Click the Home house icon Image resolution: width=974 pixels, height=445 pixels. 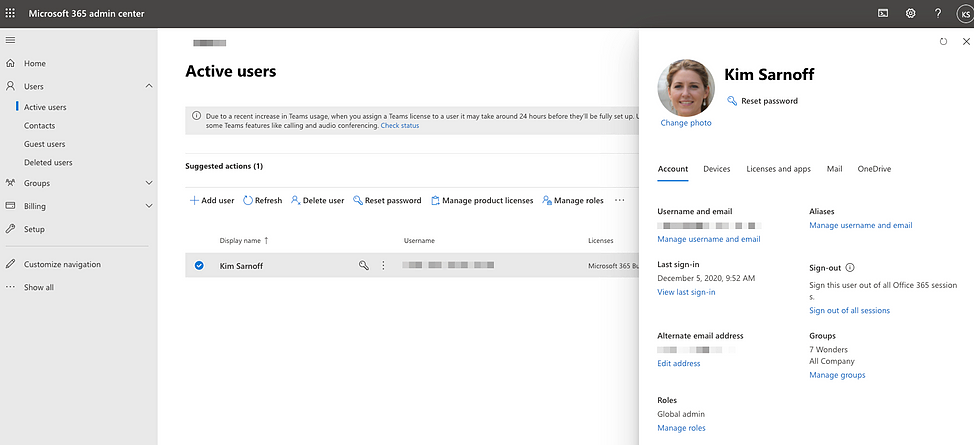tap(10, 63)
